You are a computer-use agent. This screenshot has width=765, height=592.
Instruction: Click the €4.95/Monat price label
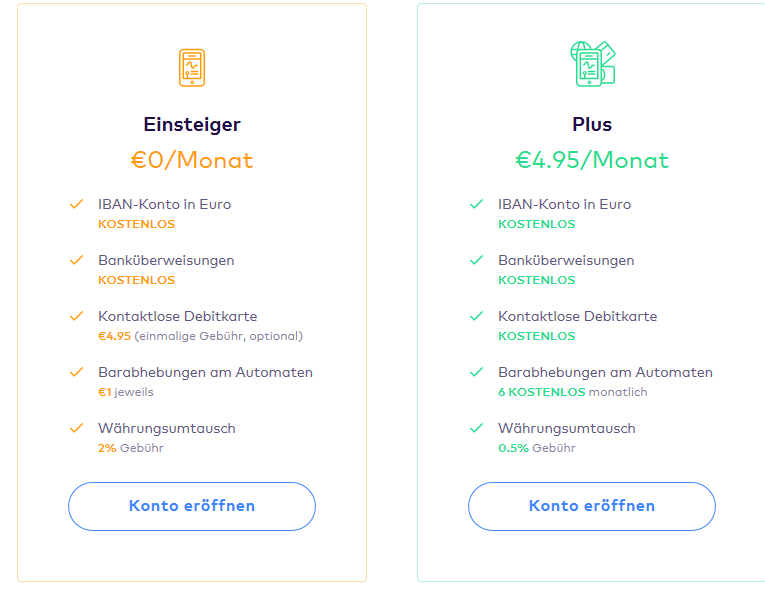(x=592, y=160)
